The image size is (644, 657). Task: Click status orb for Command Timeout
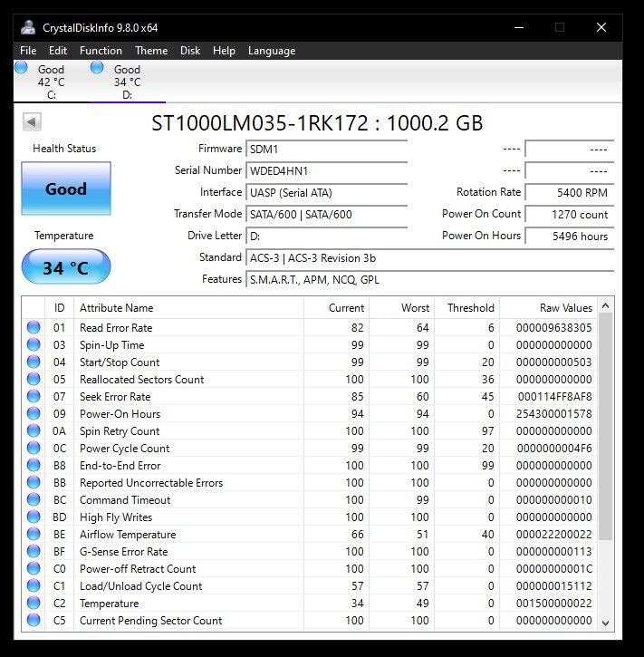point(34,499)
